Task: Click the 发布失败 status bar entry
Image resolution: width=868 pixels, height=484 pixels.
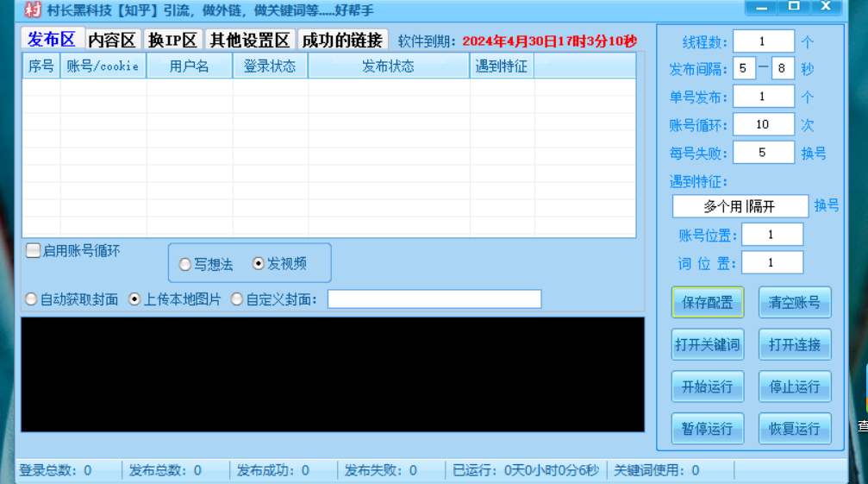Action: pos(381,470)
